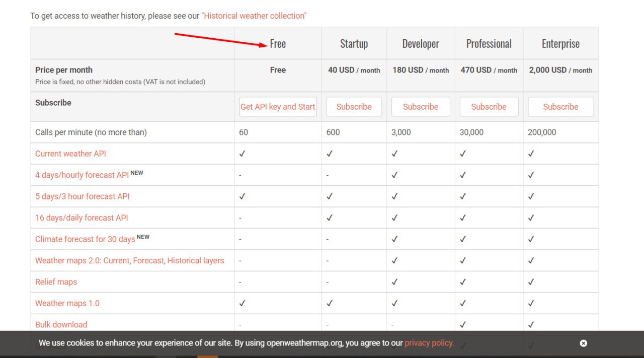Open the Historical weather collection link

coord(254,16)
